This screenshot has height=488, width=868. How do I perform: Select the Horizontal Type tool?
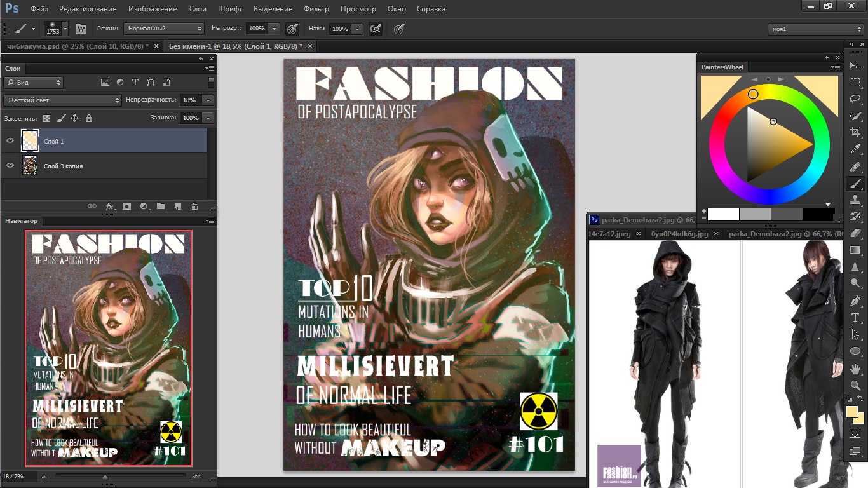pos(855,317)
